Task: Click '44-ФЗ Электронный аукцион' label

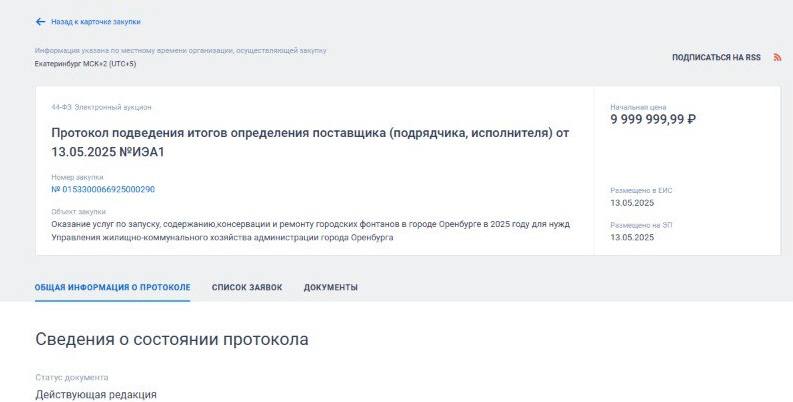Action: tap(101, 107)
